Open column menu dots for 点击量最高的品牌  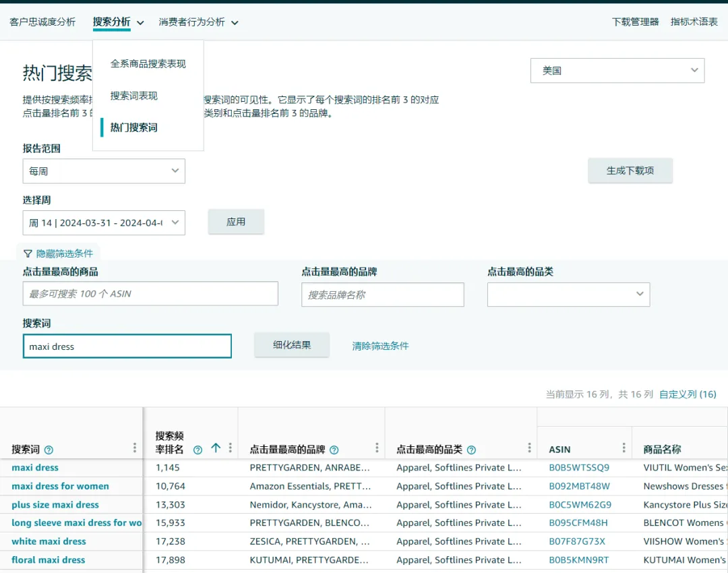(377, 448)
